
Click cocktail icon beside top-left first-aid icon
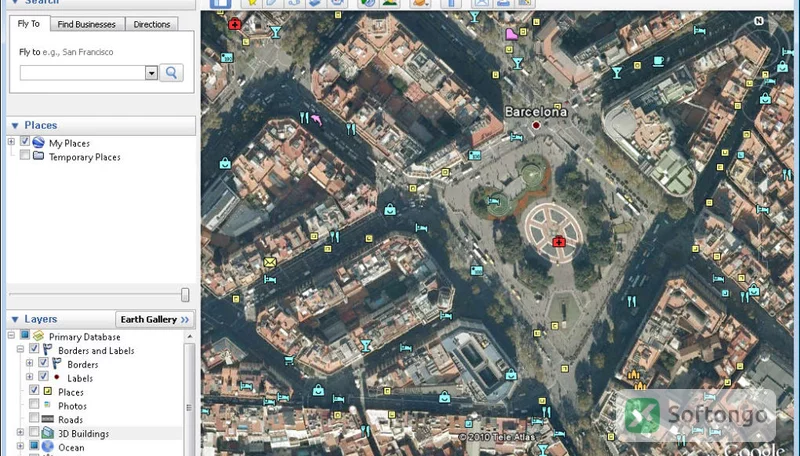(x=276, y=32)
